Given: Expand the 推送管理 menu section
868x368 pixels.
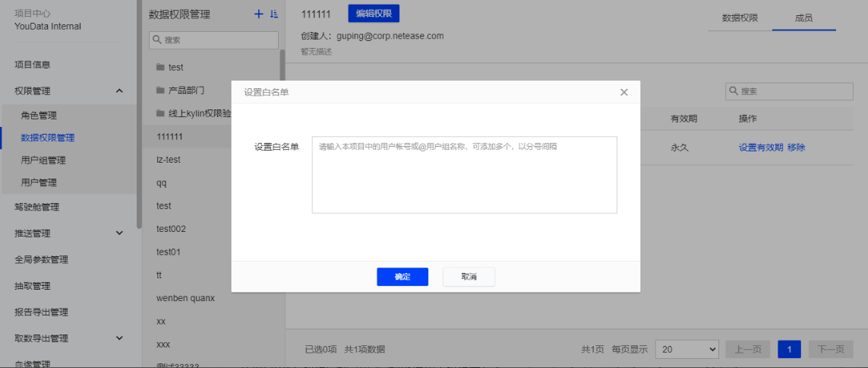Looking at the screenshot, I should [119, 233].
